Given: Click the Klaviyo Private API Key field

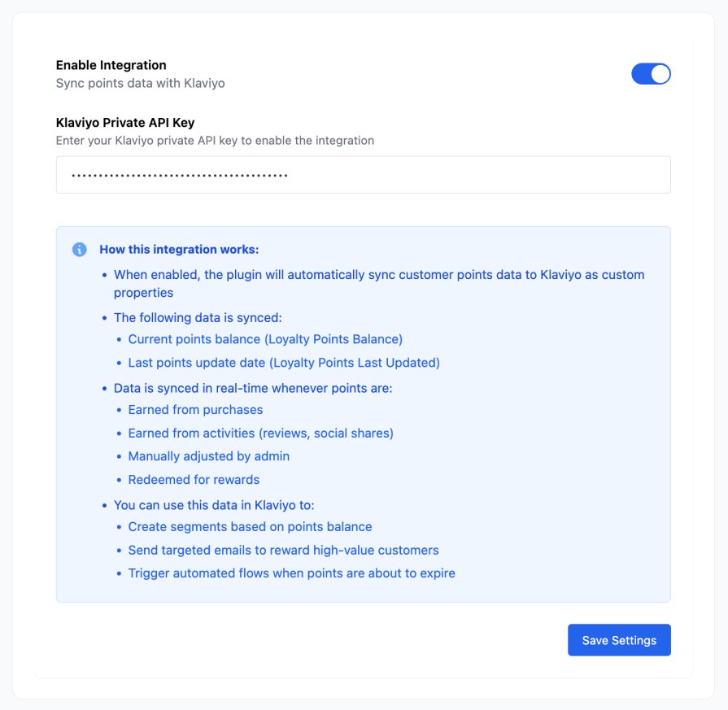Looking at the screenshot, I should (363, 175).
